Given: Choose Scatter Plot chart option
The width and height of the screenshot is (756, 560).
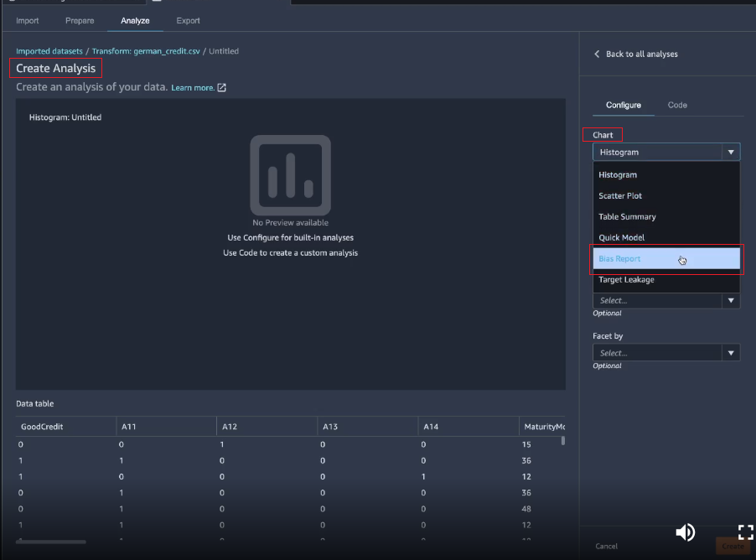Looking at the screenshot, I should (x=620, y=195).
